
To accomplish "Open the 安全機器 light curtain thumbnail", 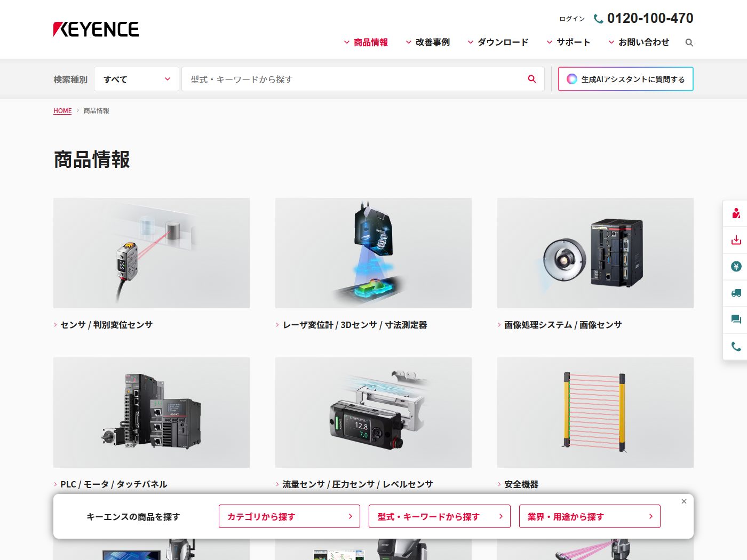I will (595, 412).
